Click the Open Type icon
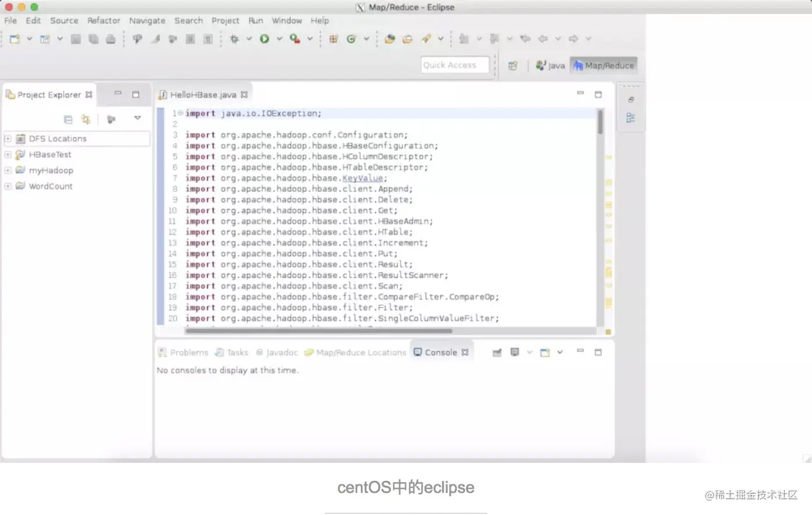This screenshot has width=812, height=515. [x=390, y=39]
